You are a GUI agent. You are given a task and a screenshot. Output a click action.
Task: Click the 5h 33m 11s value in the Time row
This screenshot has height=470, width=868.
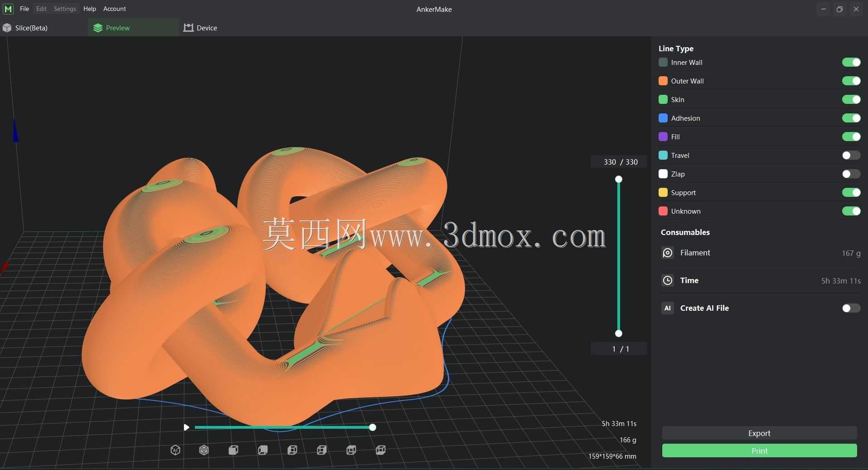(841, 281)
